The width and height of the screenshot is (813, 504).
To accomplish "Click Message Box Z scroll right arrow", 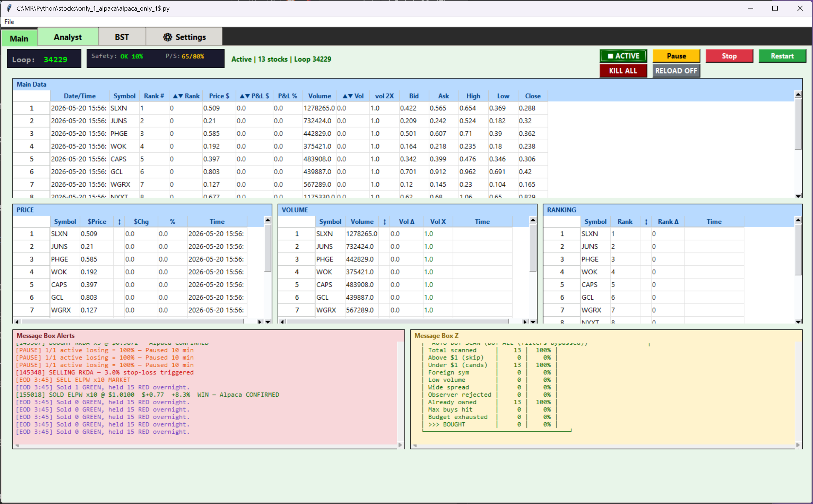I will tap(798, 445).
